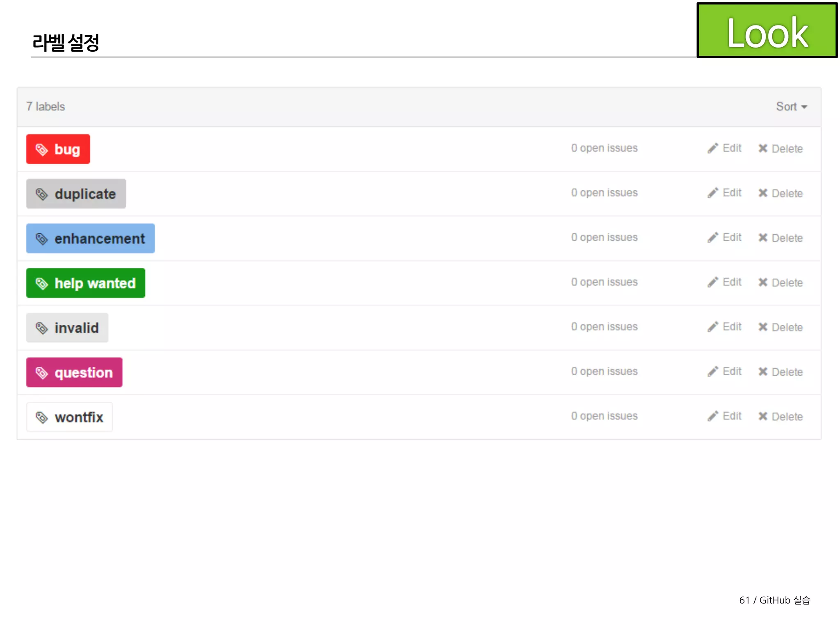The image size is (840, 630).
Task: Click the X icon in the wontfix row
Action: (x=763, y=416)
